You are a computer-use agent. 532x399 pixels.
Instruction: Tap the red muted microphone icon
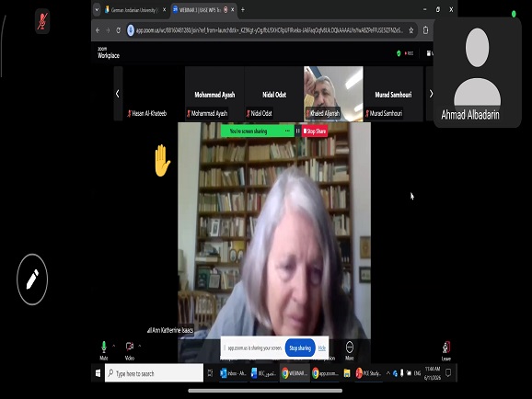pyautogui.click(x=42, y=21)
